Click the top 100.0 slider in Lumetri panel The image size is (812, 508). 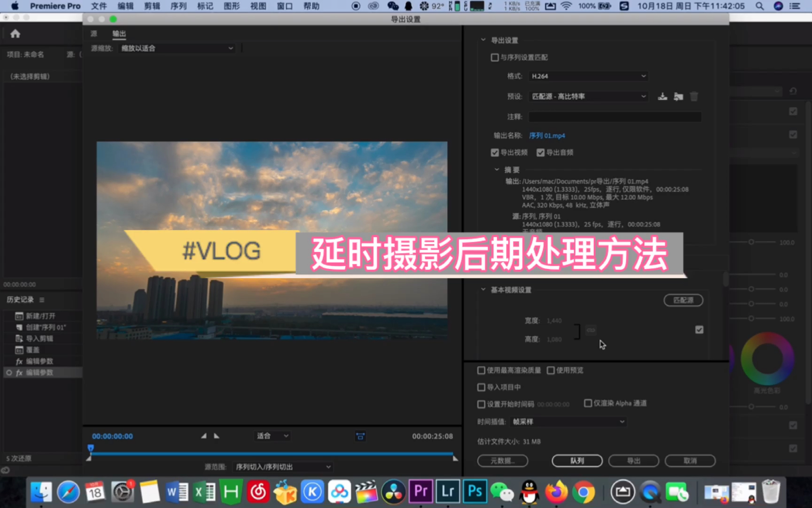tap(751, 242)
